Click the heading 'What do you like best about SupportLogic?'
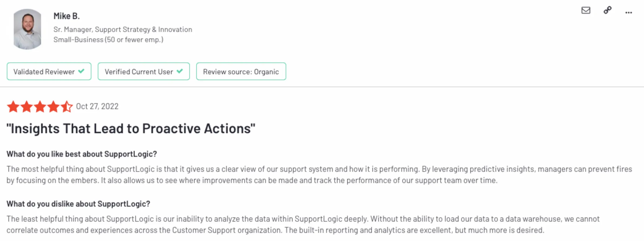The height and width of the screenshot is (252, 644). tap(82, 154)
